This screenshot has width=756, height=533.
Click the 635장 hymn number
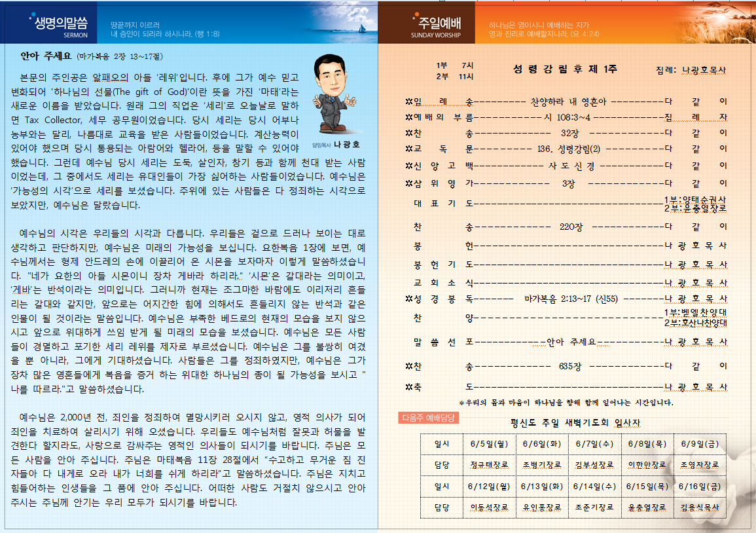570,367
